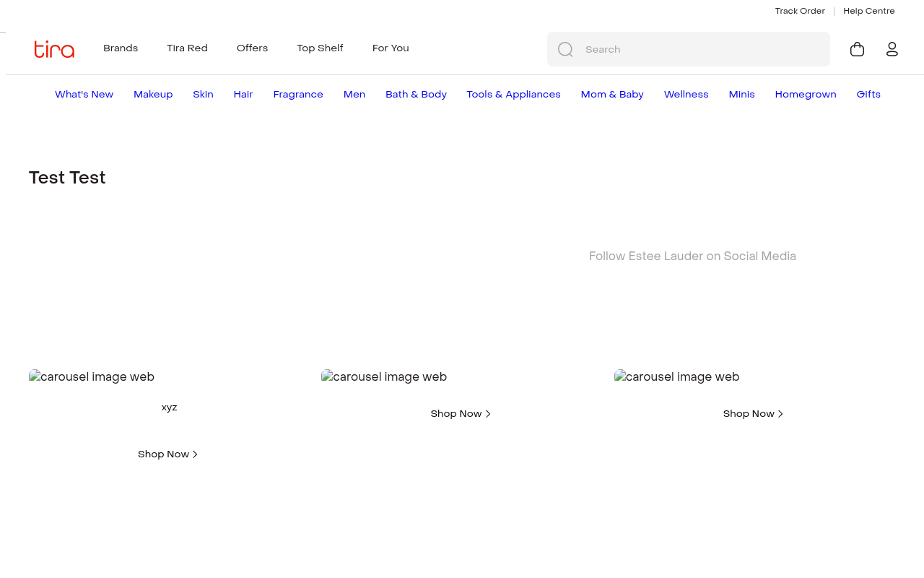Go to Makeup category
Image resolution: width=924 pixels, height=578 pixels.
[153, 95]
